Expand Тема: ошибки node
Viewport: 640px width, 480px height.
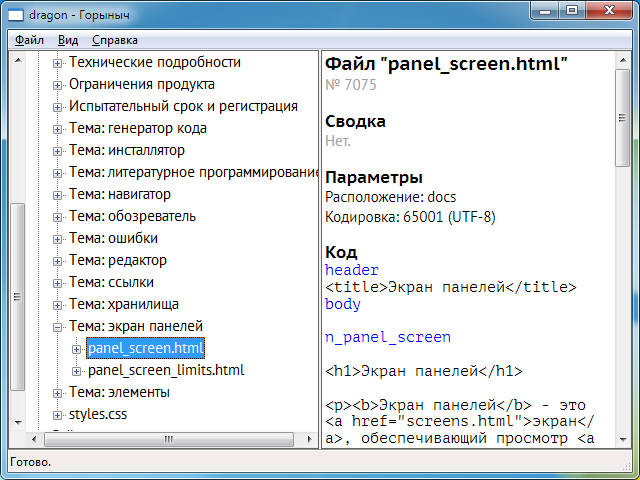58,240
